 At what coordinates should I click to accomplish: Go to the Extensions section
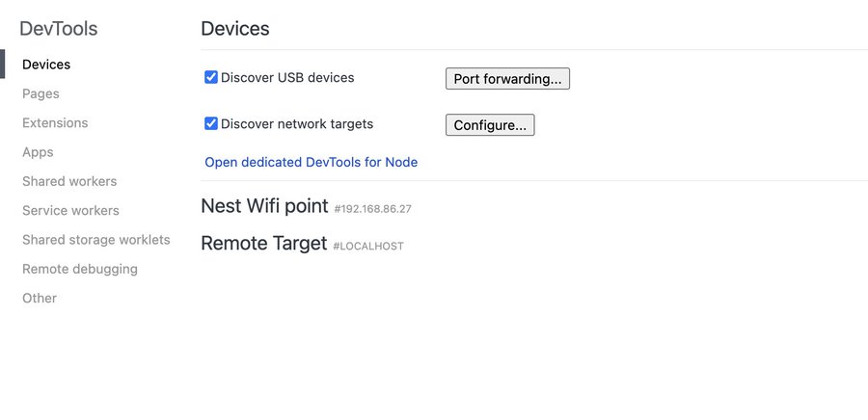[55, 123]
